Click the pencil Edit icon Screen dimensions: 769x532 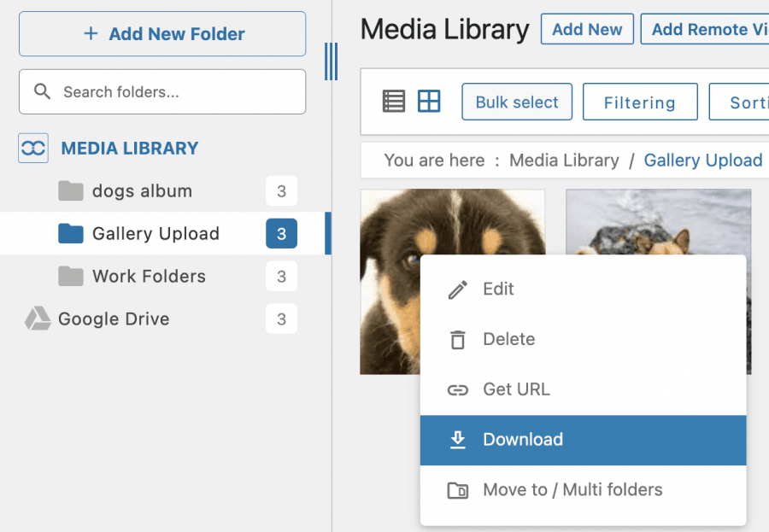point(458,289)
